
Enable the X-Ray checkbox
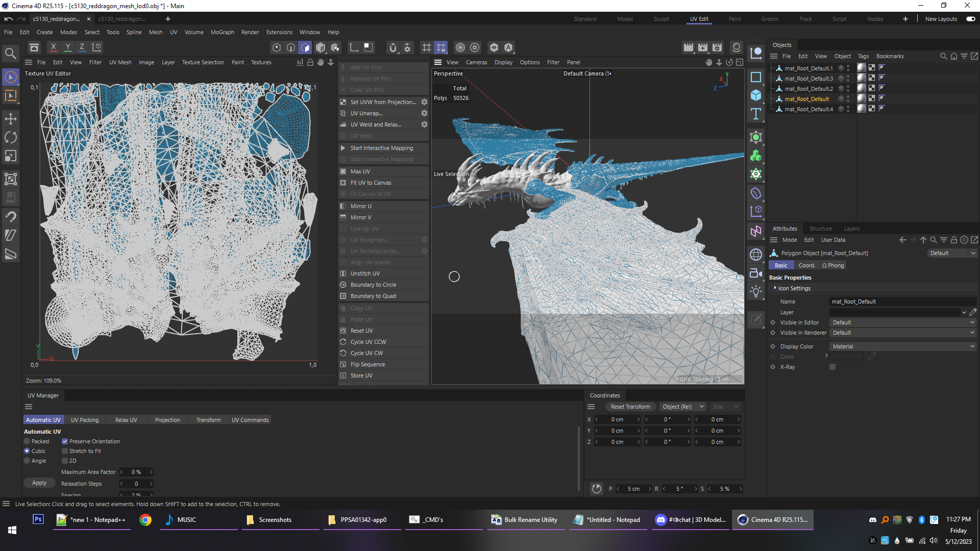point(832,367)
